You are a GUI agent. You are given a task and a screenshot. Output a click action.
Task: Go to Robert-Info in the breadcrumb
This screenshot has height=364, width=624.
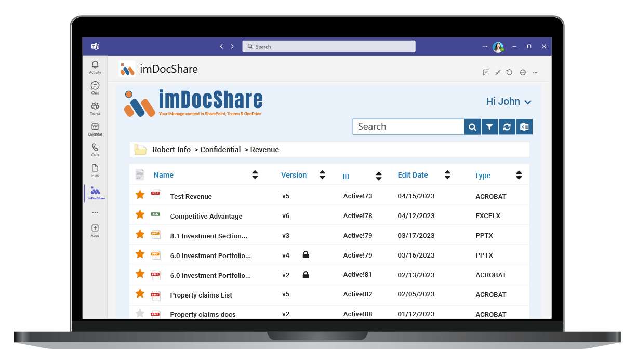[x=171, y=150]
